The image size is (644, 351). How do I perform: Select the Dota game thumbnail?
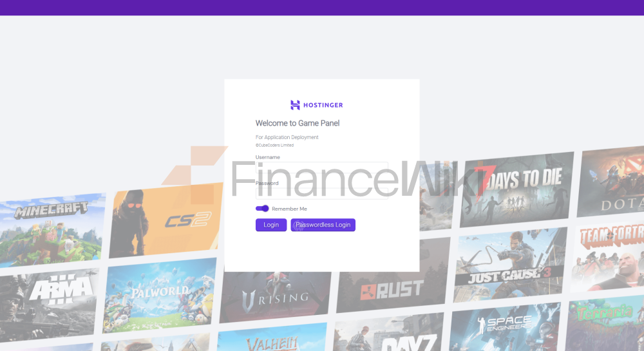pos(611,182)
